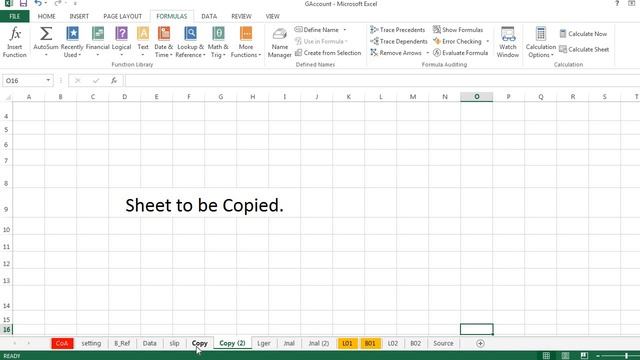Switch to Page Break Preview in status bar
Image resolution: width=640 pixels, height=360 pixels.
tap(584, 356)
